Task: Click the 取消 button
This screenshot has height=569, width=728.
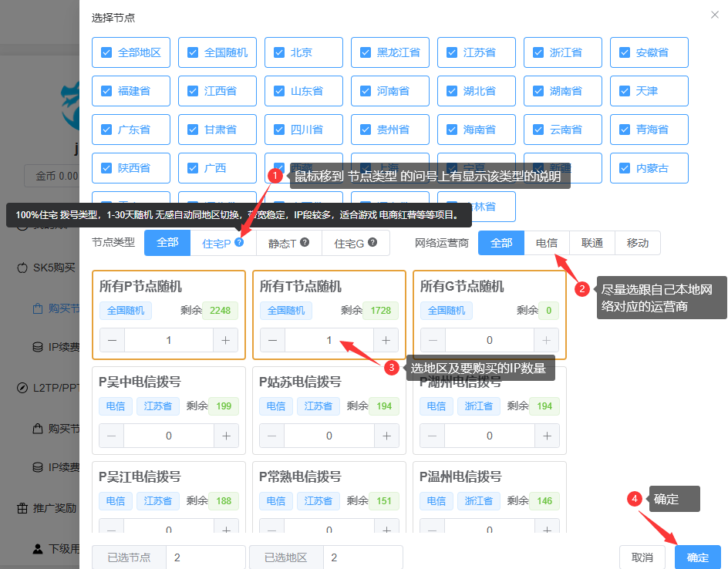Action: (x=642, y=557)
